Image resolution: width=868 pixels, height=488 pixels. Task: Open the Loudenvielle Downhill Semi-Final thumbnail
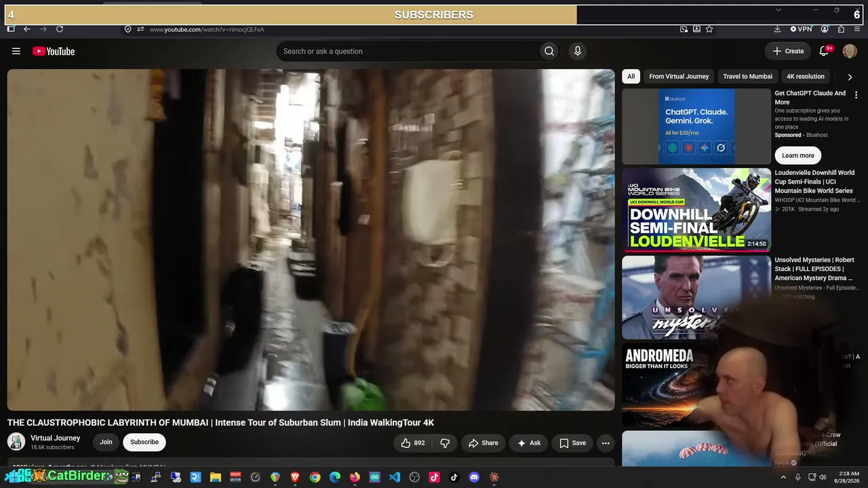696,210
